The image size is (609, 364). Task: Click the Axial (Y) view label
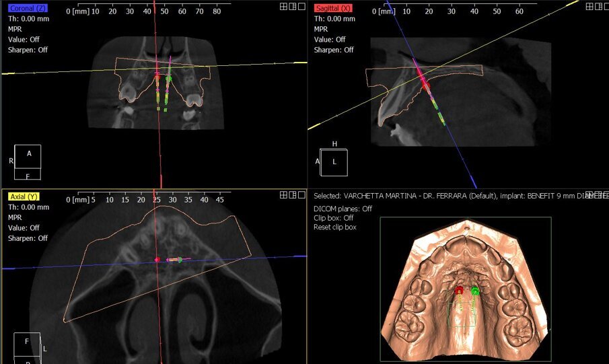(24, 196)
